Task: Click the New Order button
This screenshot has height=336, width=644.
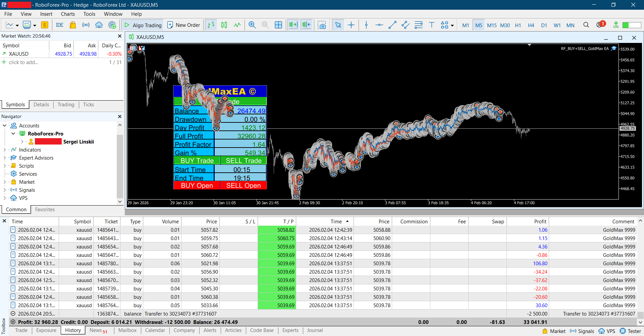Action: (183, 25)
